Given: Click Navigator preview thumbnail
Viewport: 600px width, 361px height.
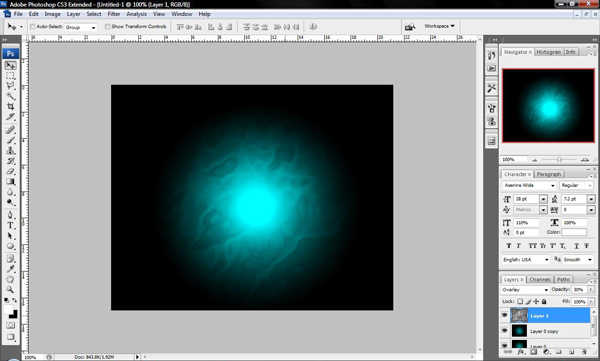Looking at the screenshot, I should click(548, 106).
